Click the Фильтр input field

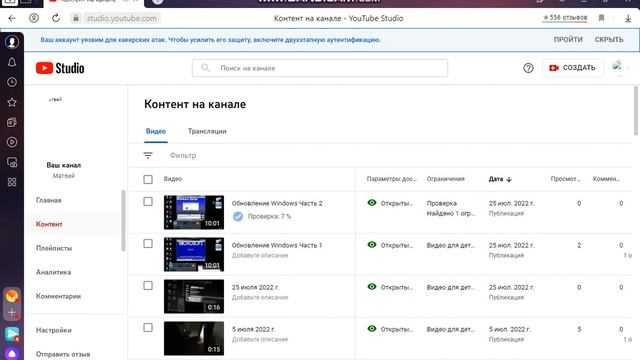(183, 156)
